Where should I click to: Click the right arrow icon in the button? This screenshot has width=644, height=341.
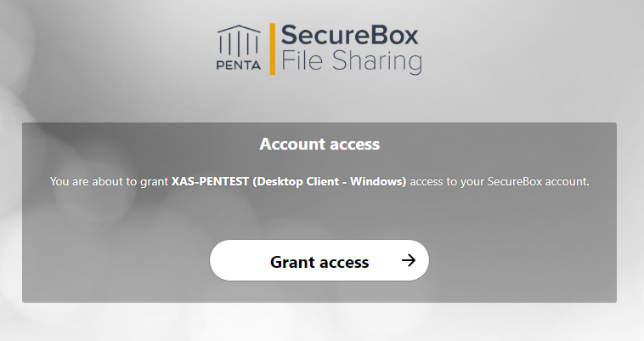409,260
